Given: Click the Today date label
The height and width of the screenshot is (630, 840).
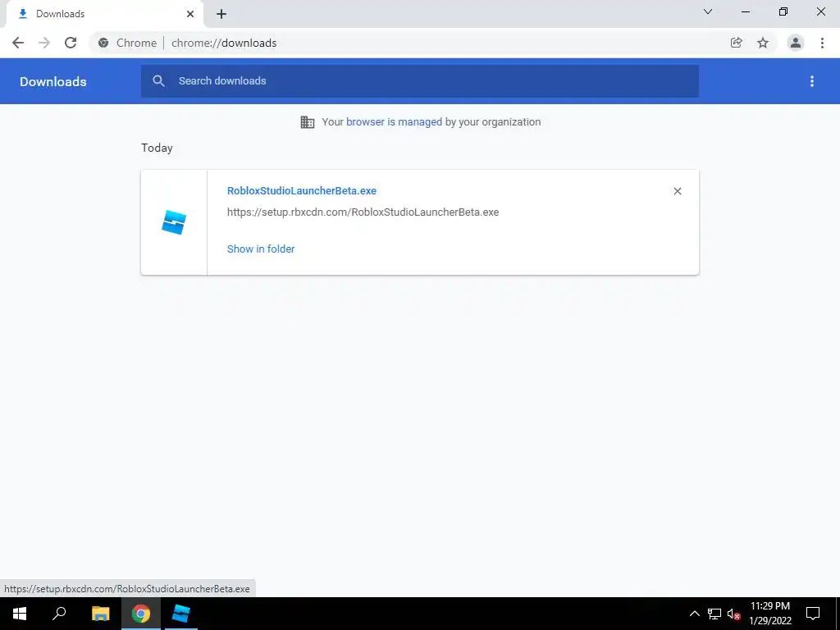Looking at the screenshot, I should [x=157, y=148].
